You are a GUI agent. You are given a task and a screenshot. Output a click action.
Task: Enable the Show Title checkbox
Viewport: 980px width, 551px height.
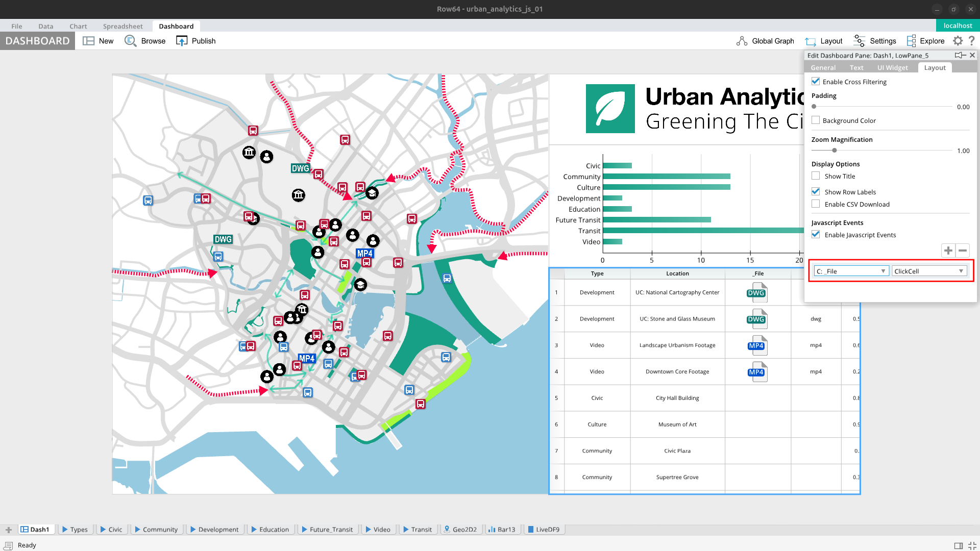(x=816, y=176)
